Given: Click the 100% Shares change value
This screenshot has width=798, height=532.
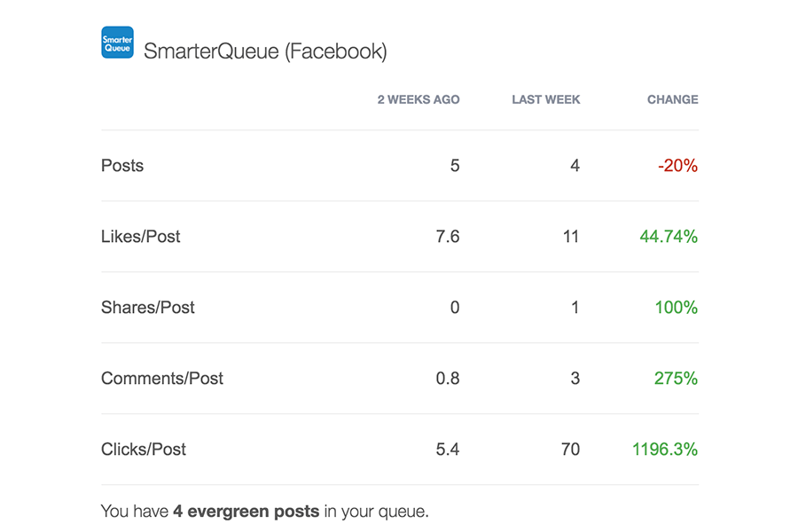Looking at the screenshot, I should point(676,308).
